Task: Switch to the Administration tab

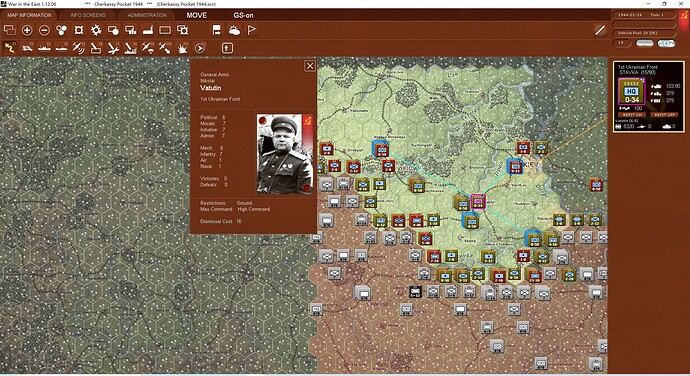Action: 147,15
